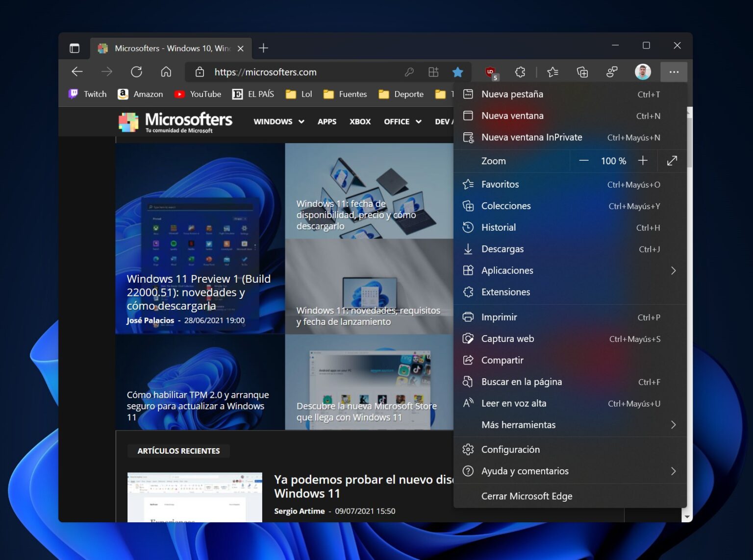View site lock information icon
This screenshot has height=560, width=753.
tap(200, 72)
